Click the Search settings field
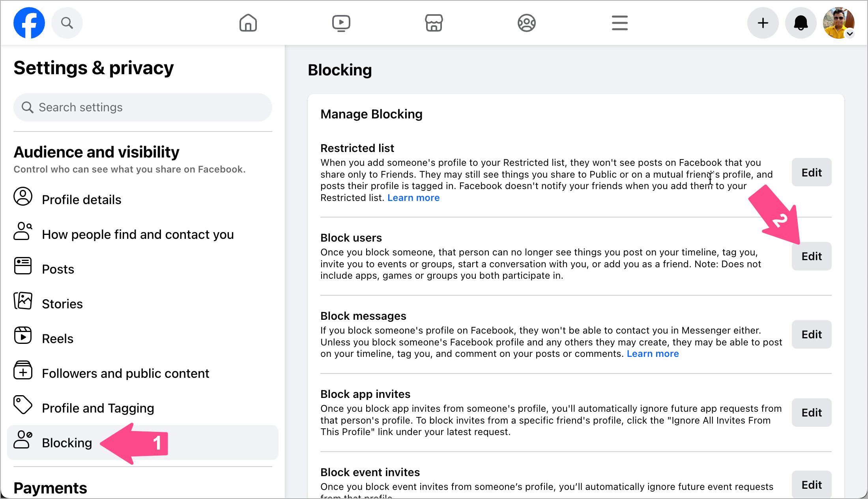The image size is (868, 499). tap(143, 107)
